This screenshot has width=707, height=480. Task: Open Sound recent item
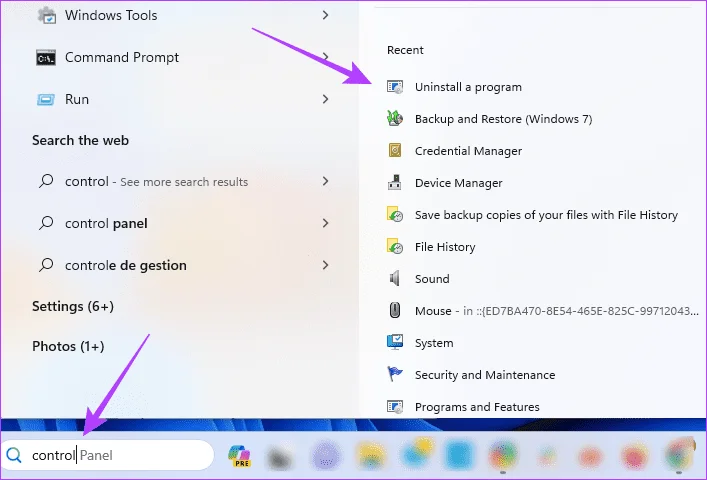[x=432, y=279]
